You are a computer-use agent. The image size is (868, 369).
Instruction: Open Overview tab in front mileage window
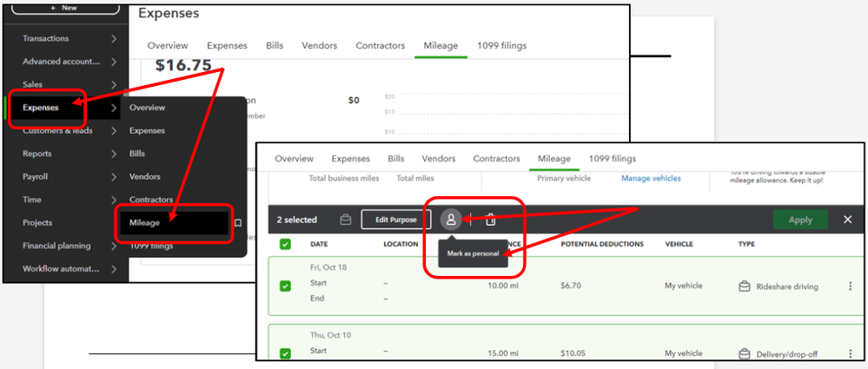tap(294, 159)
